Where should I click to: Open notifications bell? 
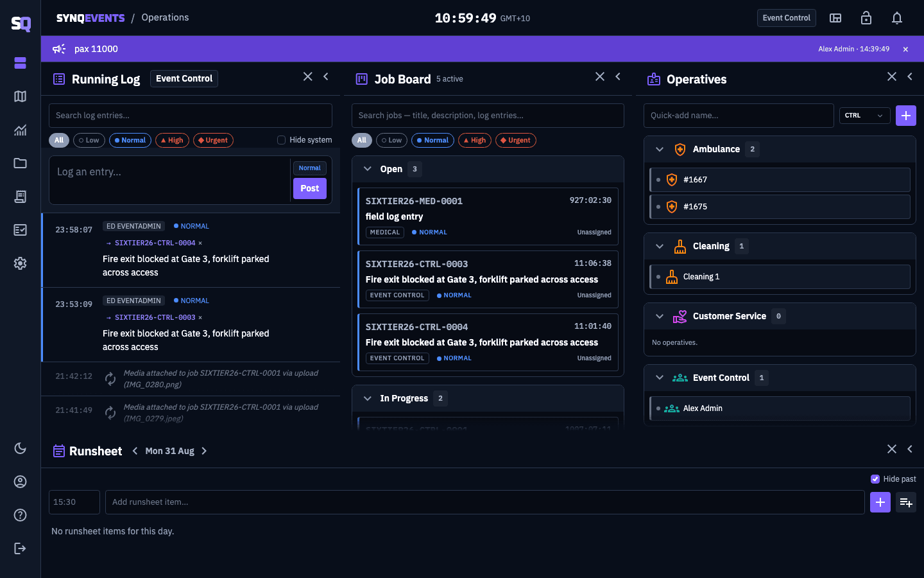click(897, 18)
